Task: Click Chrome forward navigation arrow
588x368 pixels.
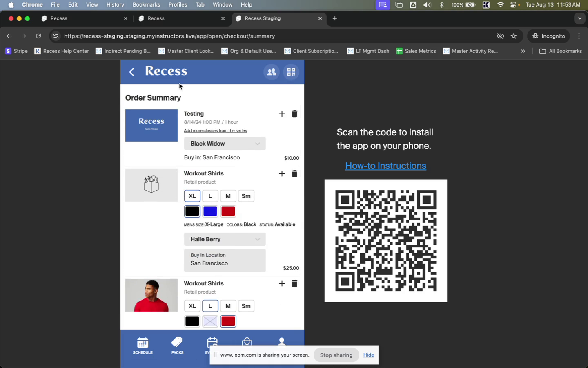Action: [24, 36]
